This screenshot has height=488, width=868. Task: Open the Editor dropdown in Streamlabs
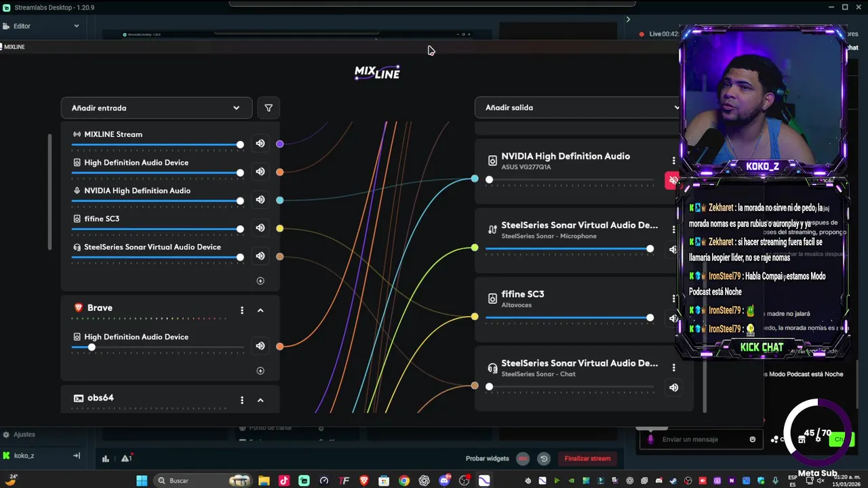click(x=41, y=26)
